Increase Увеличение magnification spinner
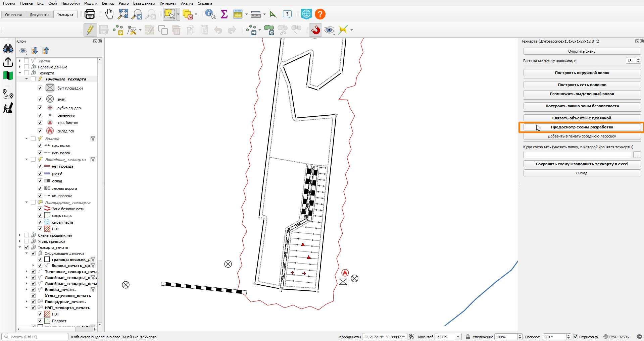The height and width of the screenshot is (341, 644). (520, 336)
